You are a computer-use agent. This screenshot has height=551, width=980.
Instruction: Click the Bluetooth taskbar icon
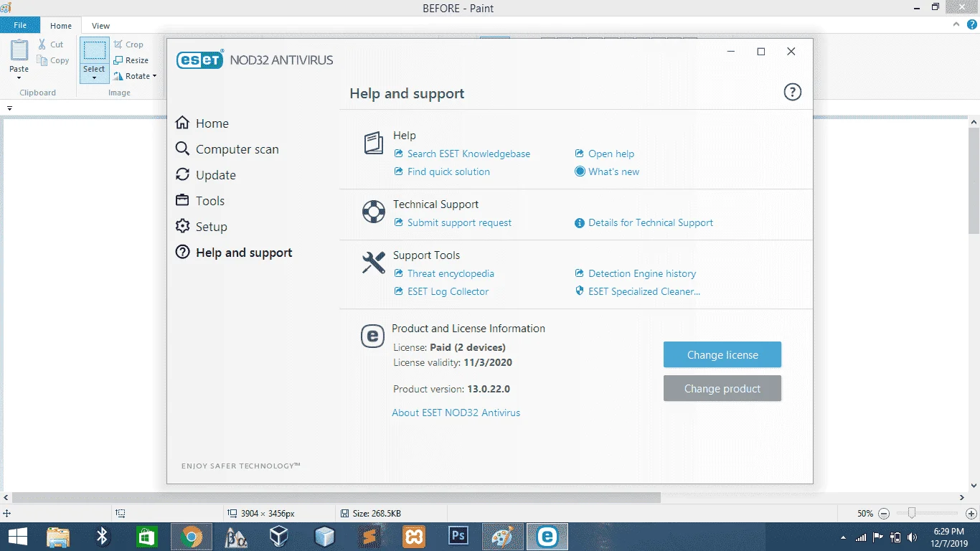pos(103,537)
